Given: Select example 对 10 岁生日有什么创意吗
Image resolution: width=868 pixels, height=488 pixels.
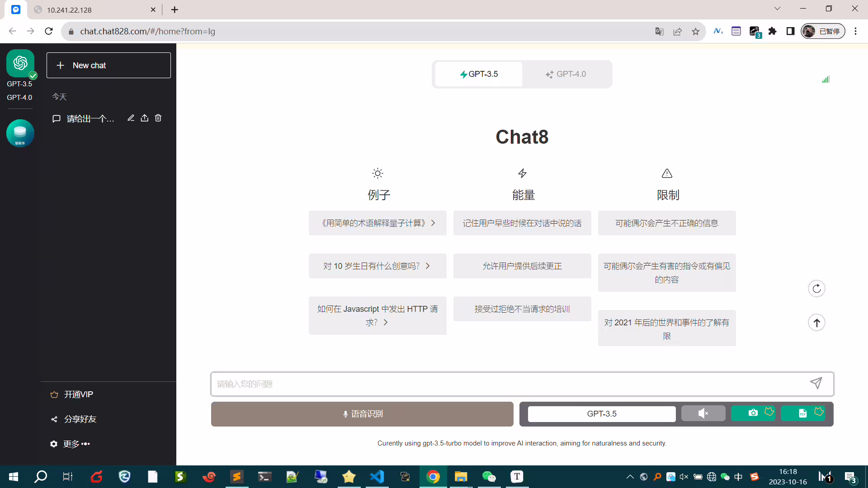Looking at the screenshot, I should pyautogui.click(x=377, y=266).
